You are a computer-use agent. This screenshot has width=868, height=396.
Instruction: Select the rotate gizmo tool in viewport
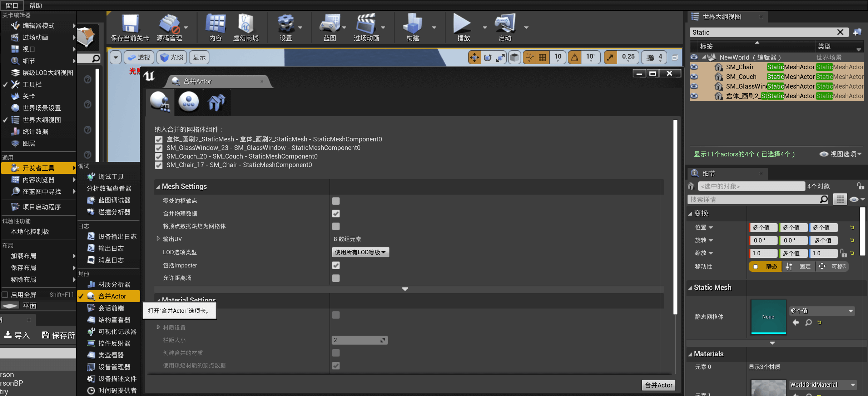point(488,57)
